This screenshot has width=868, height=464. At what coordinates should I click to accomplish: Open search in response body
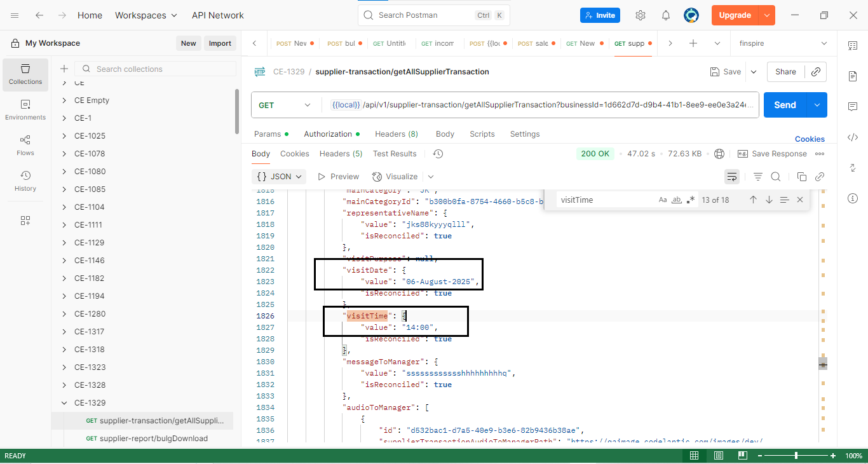(x=776, y=177)
